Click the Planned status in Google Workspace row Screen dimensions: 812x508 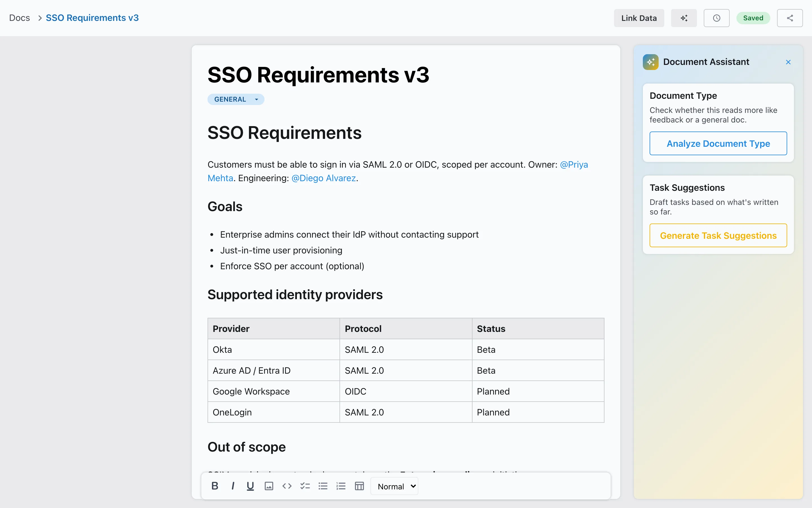pyautogui.click(x=538, y=391)
